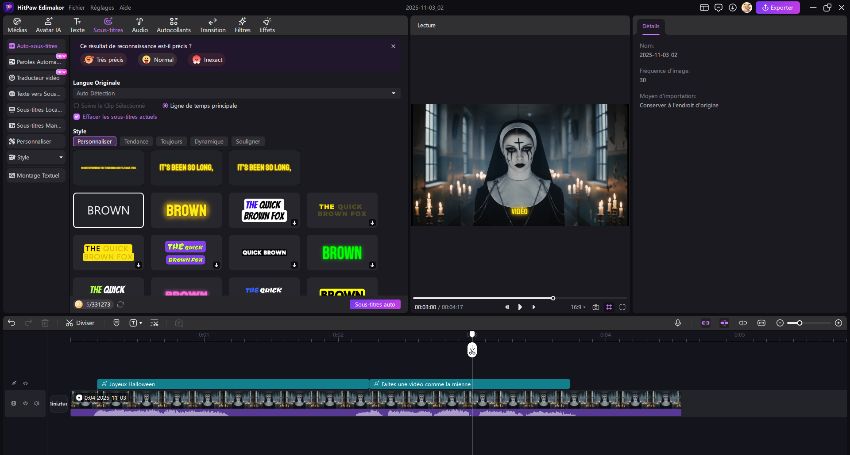Viewport: 850px width, 455px height.
Task: Expand the Style section in sidebar
Action: [x=36, y=157]
